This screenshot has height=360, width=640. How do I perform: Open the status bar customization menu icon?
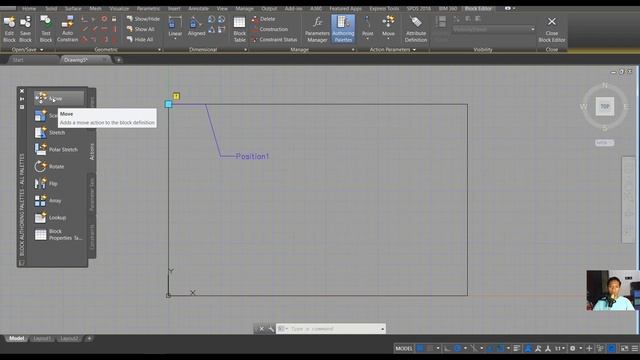(635, 348)
